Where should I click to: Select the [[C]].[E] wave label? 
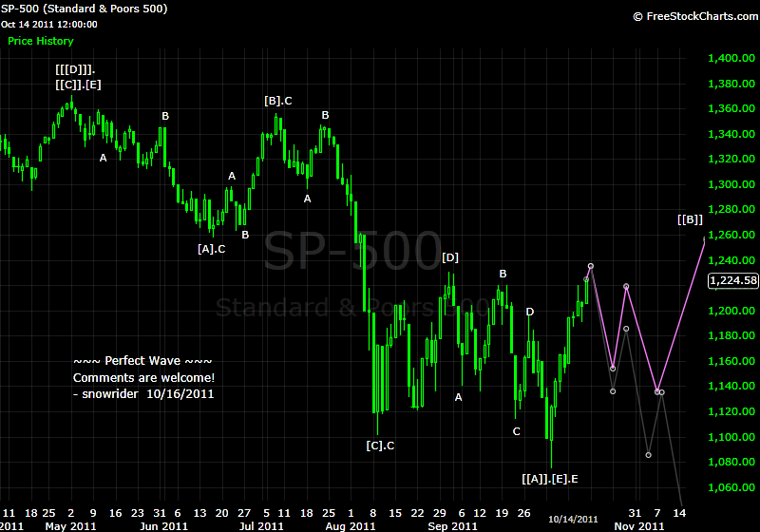[x=78, y=85]
